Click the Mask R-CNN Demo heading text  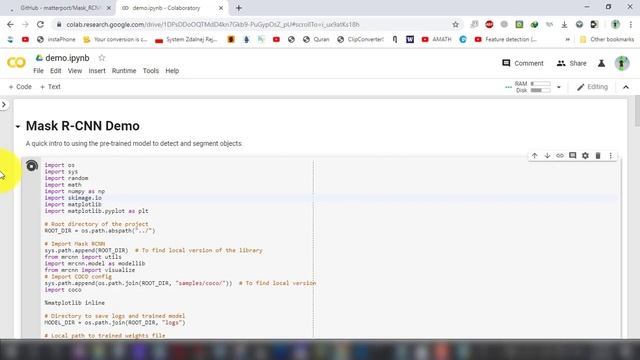tap(82, 126)
